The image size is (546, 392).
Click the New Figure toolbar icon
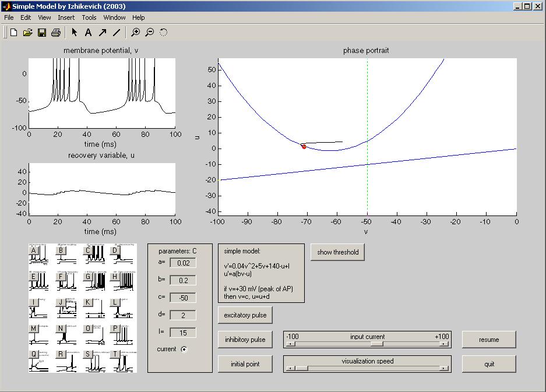coord(13,33)
